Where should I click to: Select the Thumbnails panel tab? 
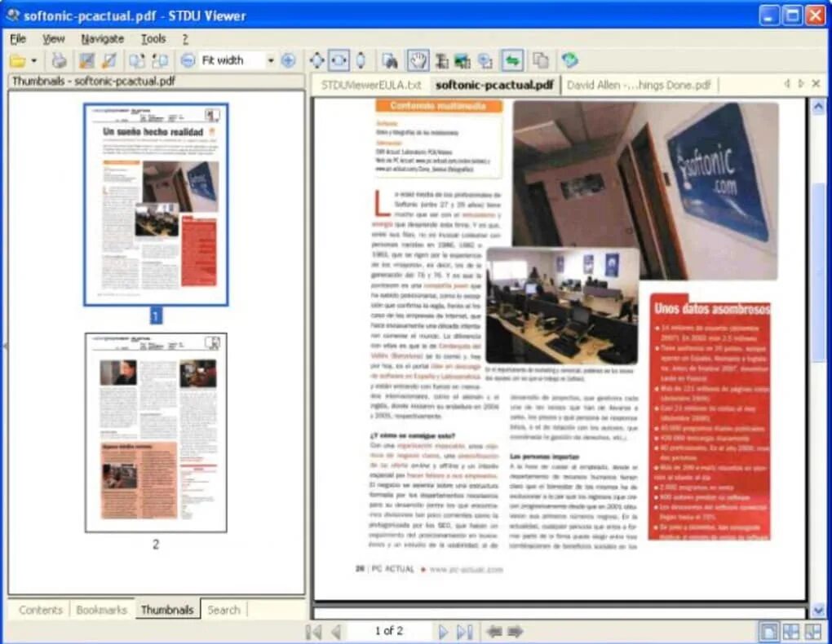[x=167, y=610]
